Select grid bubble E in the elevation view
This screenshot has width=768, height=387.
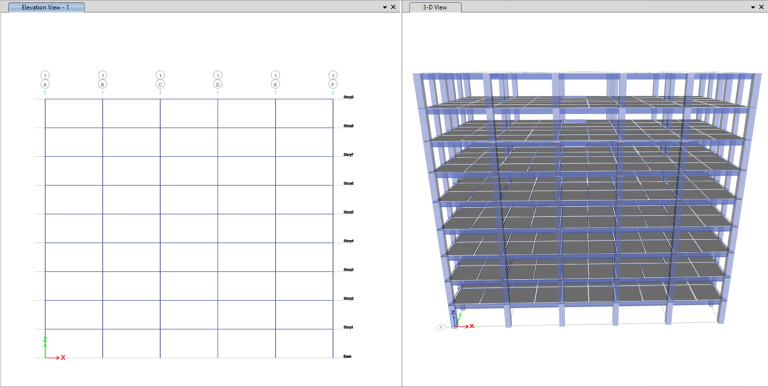[x=275, y=84]
